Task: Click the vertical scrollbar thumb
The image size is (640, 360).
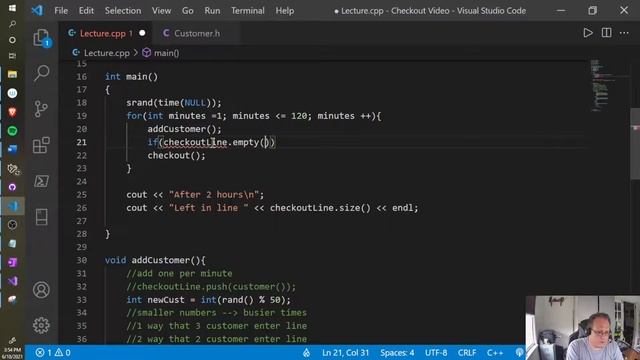Action: [x=635, y=144]
